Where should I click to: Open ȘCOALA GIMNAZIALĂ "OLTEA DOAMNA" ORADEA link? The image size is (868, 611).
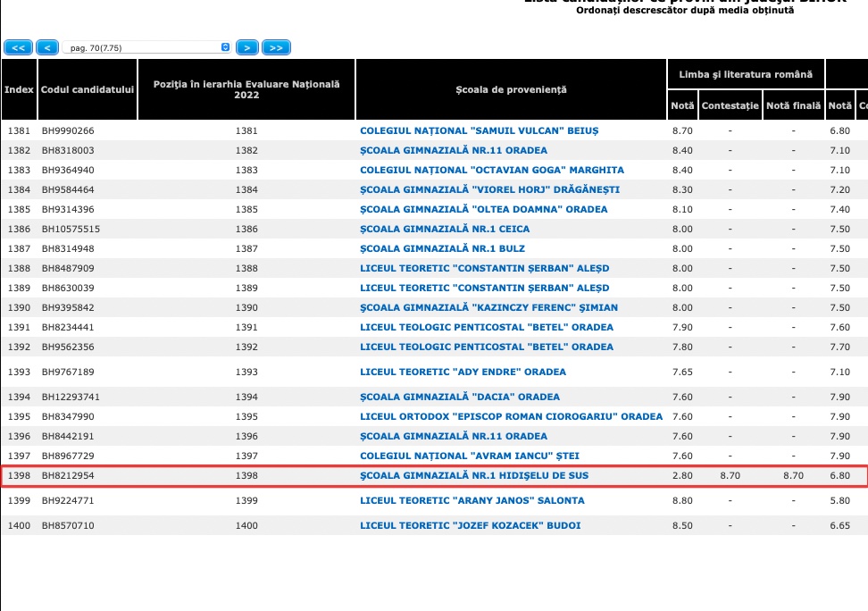click(x=483, y=209)
